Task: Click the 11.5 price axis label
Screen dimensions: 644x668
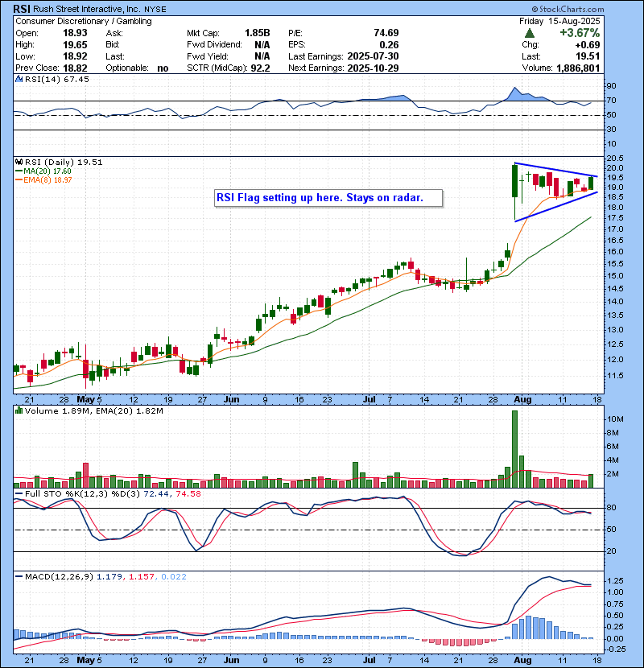Action: coord(614,376)
